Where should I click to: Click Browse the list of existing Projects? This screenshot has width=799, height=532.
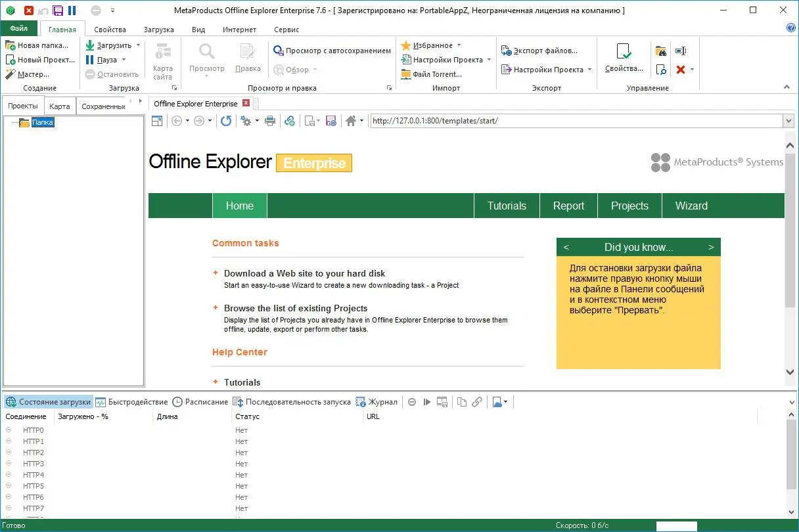click(x=296, y=308)
